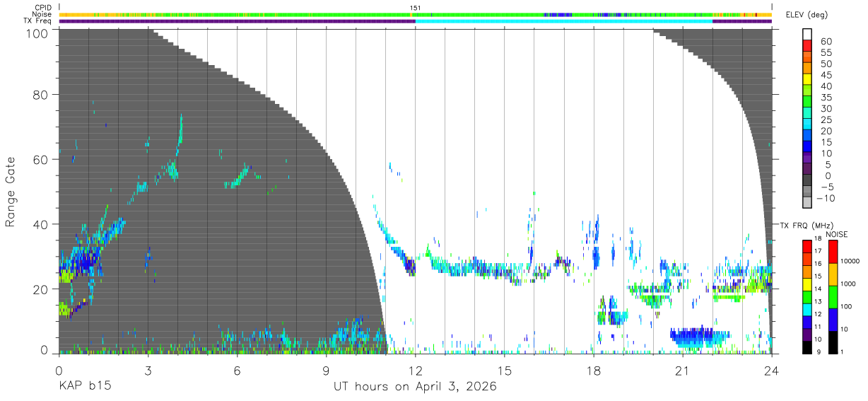This screenshot has height=401, width=868.
Task: Click the purple left section of TX Freq strip
Action: coord(237,21)
